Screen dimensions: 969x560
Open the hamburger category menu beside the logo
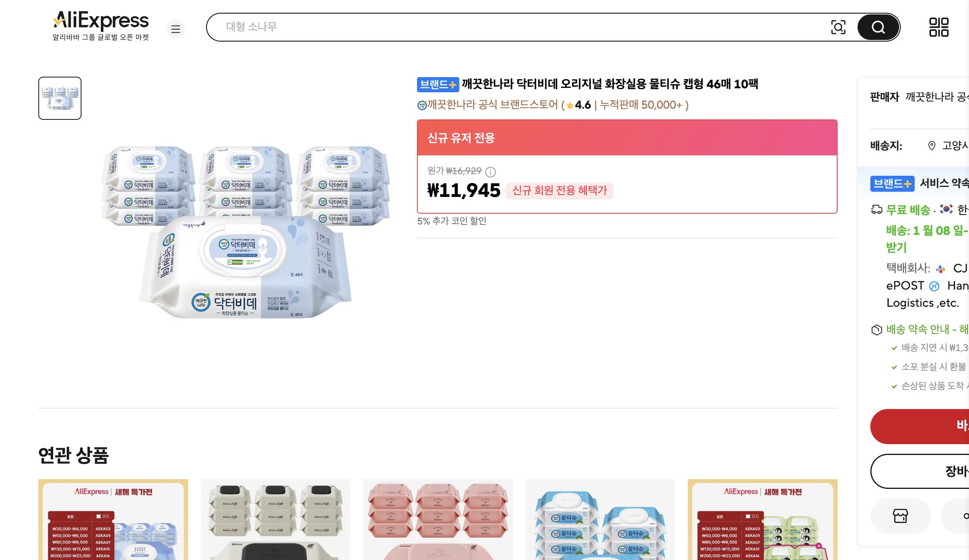click(x=176, y=29)
